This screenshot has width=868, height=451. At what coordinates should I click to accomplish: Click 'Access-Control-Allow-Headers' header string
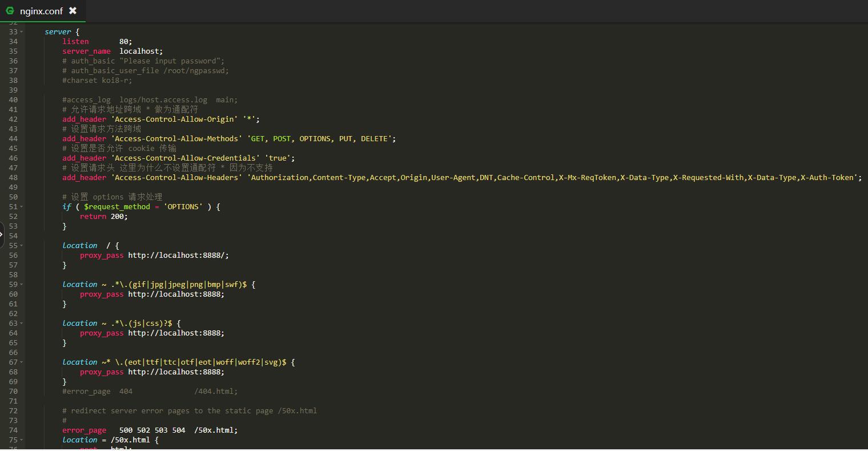(x=176, y=177)
